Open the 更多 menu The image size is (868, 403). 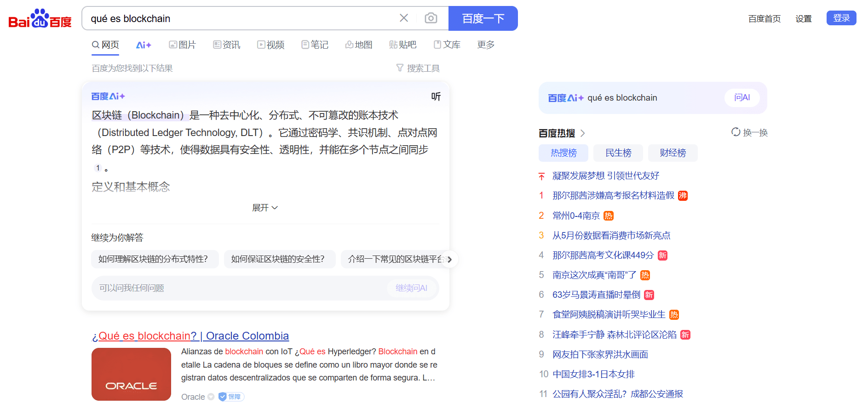[x=486, y=45]
